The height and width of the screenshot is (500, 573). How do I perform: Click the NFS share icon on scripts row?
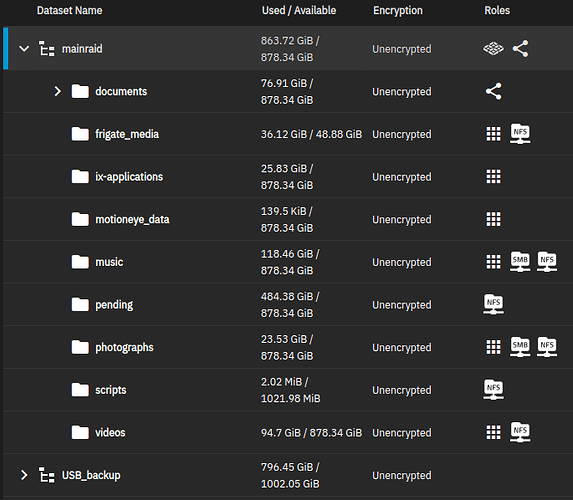[493, 390]
